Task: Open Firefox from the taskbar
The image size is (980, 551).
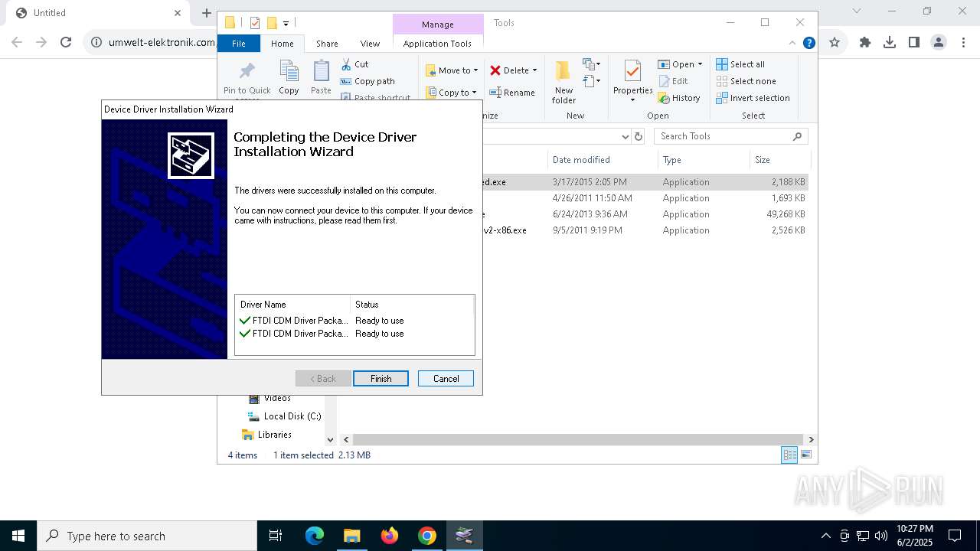Action: click(x=390, y=536)
